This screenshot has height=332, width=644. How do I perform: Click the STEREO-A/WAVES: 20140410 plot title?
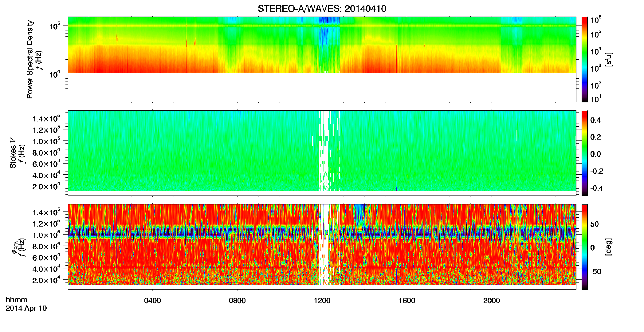coord(322,9)
